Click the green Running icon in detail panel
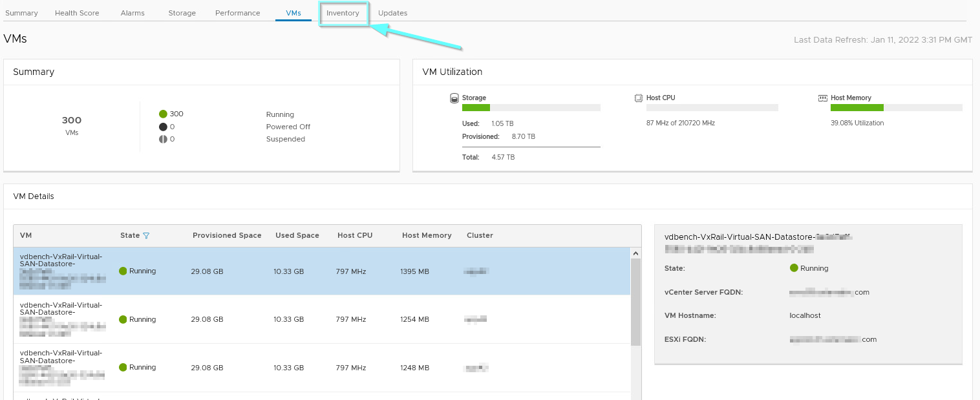The width and height of the screenshot is (980, 400). click(794, 268)
